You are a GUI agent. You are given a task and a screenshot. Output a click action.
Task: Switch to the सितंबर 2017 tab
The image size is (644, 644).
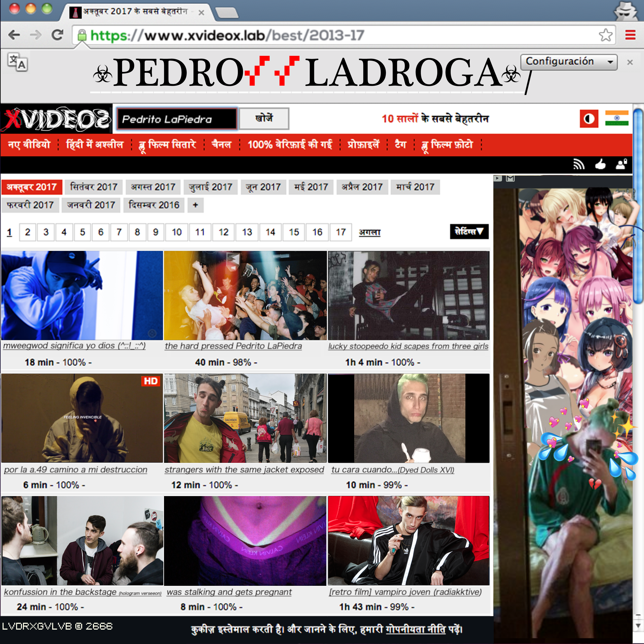click(94, 187)
